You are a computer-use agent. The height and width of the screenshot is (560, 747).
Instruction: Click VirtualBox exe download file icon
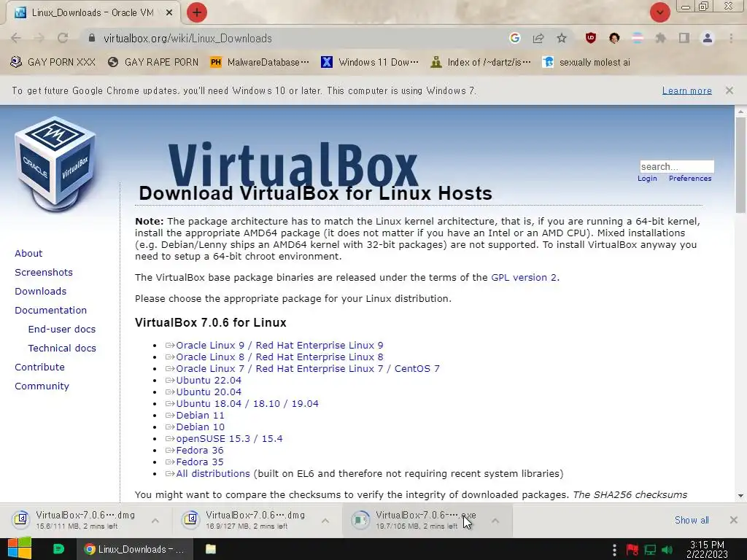click(x=360, y=519)
